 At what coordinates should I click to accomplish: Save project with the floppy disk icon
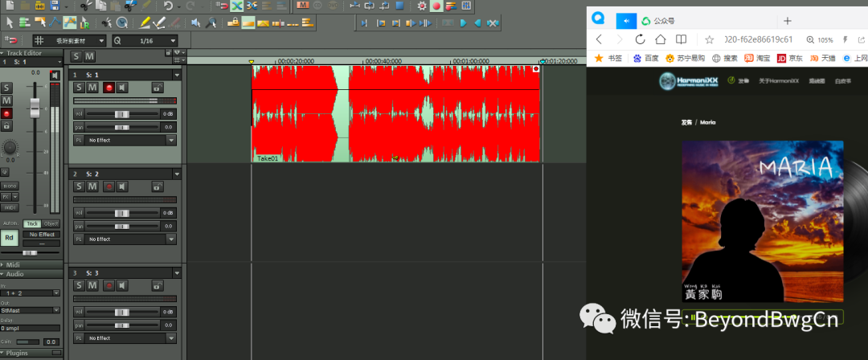55,6
